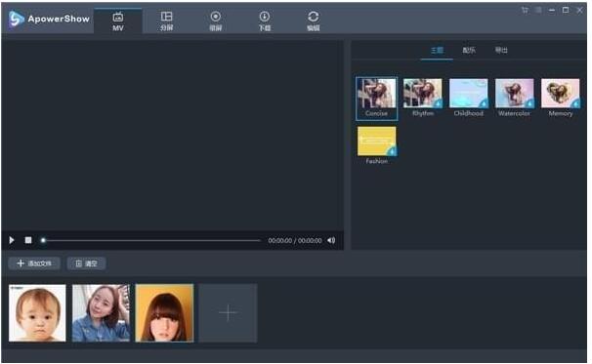Open the MV tab in top toolbar
592x364 pixels.
coord(118,21)
